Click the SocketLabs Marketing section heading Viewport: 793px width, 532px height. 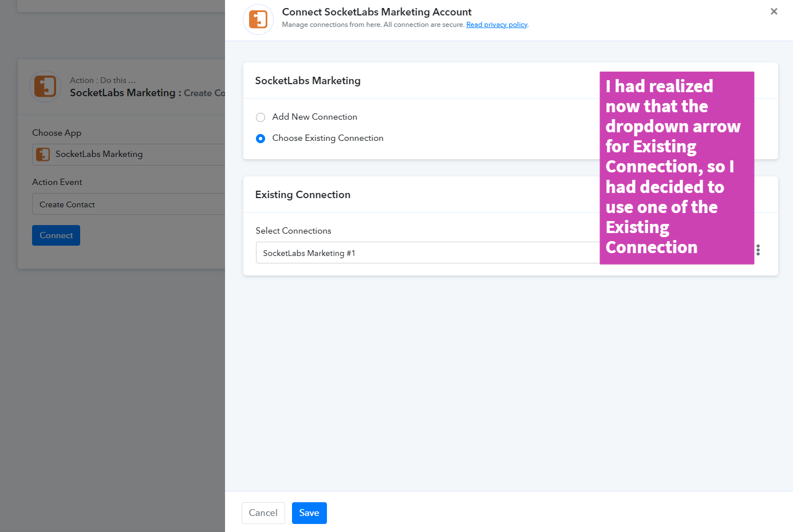click(x=308, y=81)
